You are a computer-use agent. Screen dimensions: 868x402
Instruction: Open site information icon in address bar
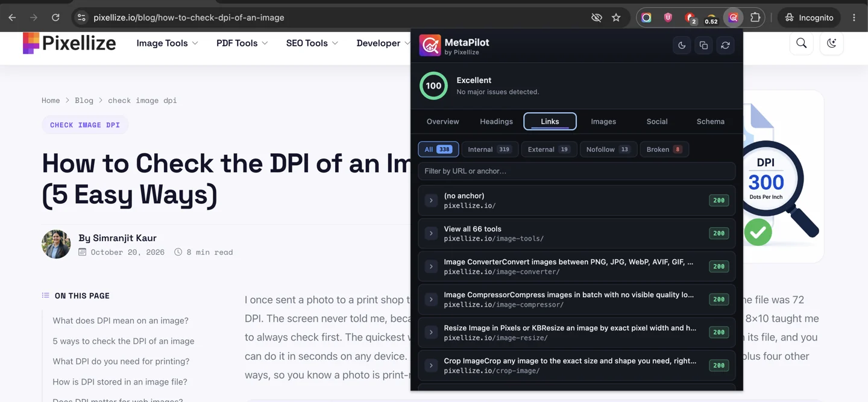point(81,17)
